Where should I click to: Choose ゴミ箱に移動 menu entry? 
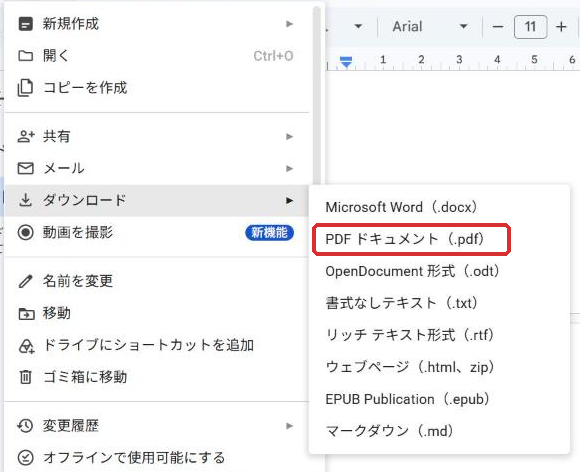point(157,377)
